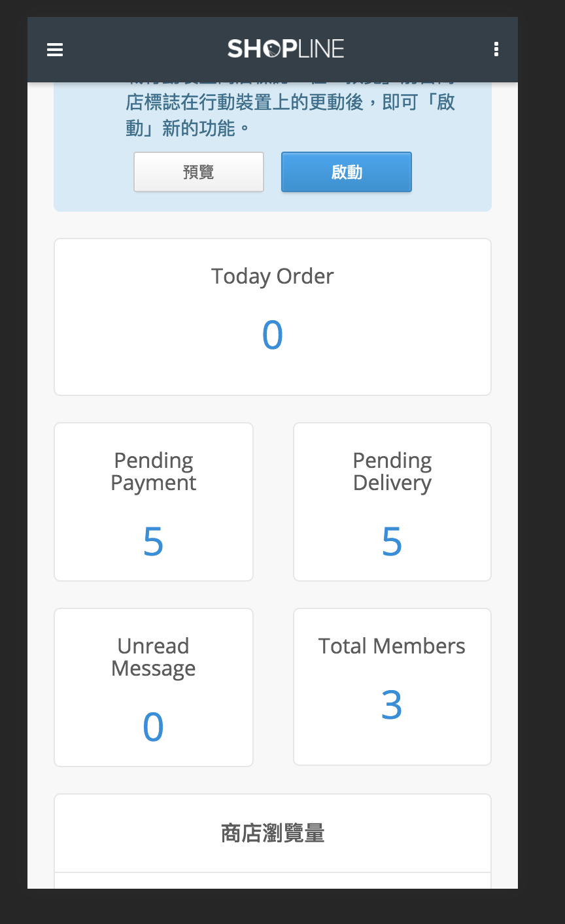
Task: Click the 商店瀏覽量 section heading
Action: [272, 834]
